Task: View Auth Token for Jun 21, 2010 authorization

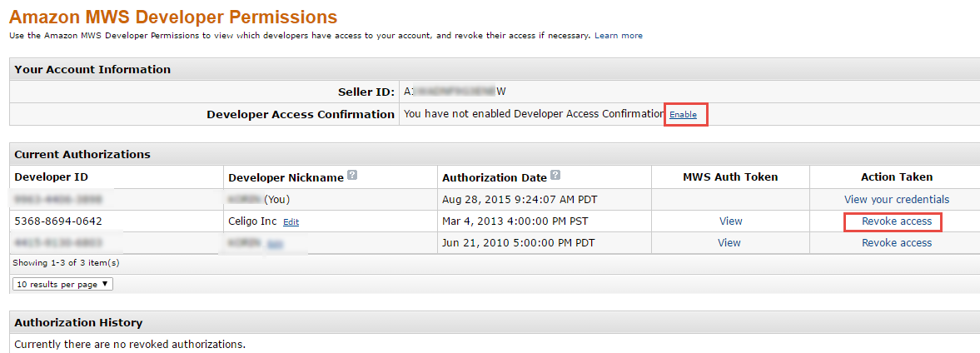Action: [x=729, y=243]
